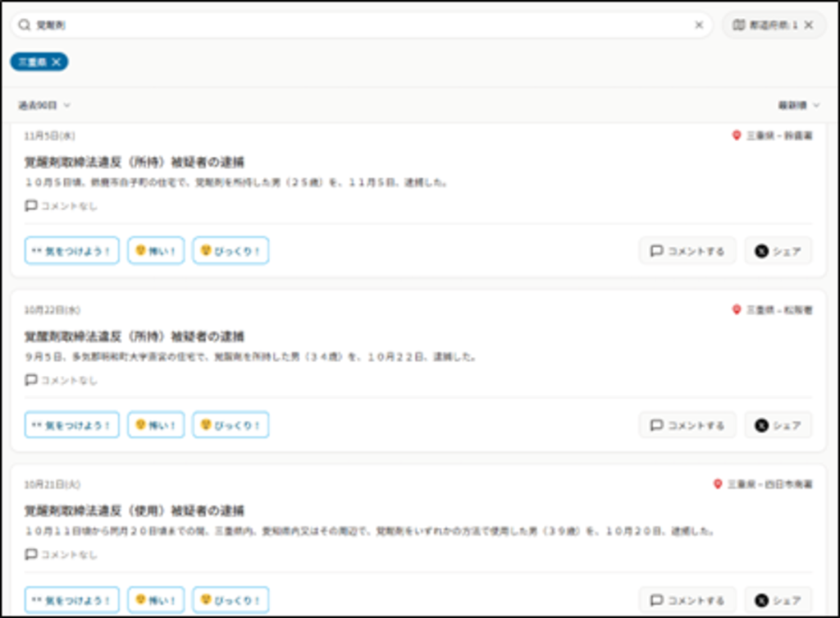Open the 過去90日 period dropdown
This screenshot has width=840, height=618.
click(x=44, y=105)
